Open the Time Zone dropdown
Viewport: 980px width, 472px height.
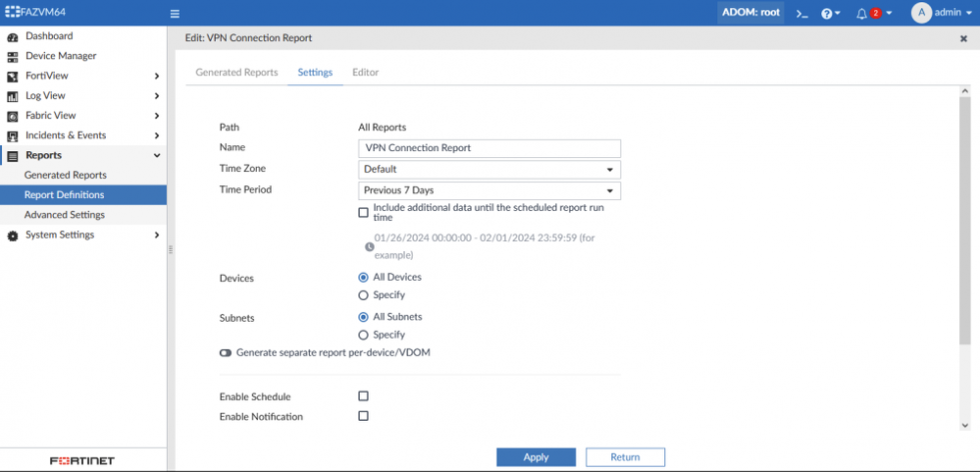pos(490,169)
